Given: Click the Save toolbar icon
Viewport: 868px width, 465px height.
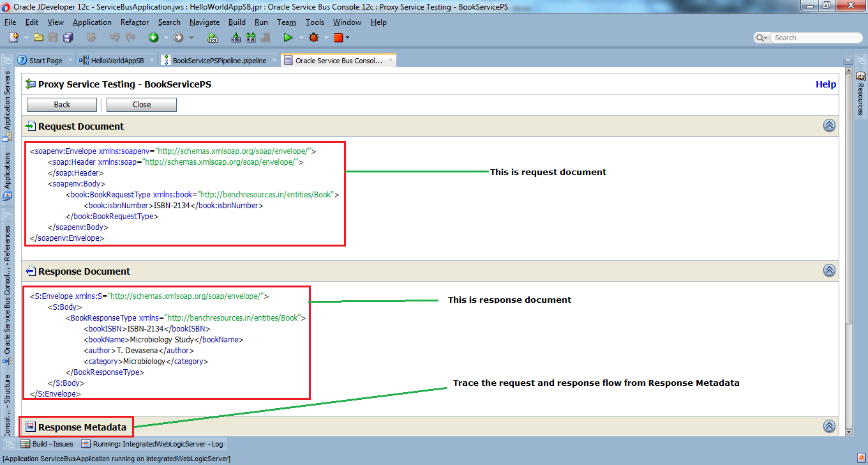Looking at the screenshot, I should pos(53,38).
